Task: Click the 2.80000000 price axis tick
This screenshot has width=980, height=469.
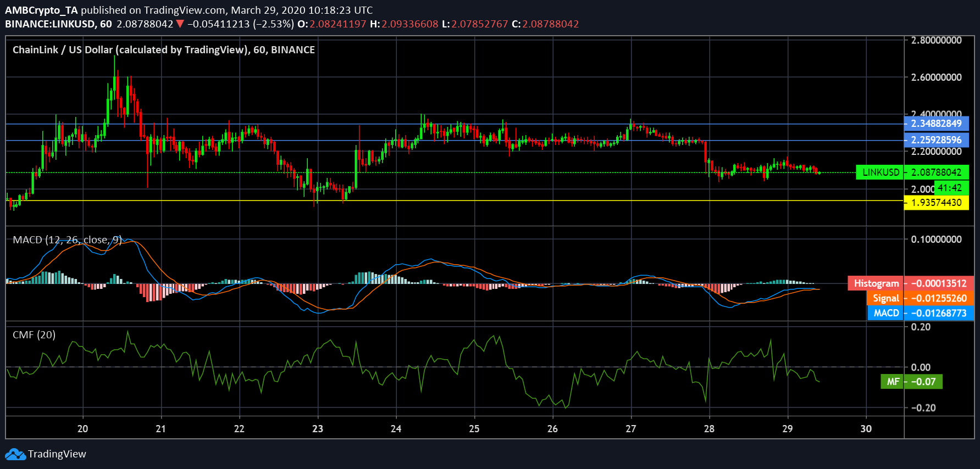Action: coord(937,40)
